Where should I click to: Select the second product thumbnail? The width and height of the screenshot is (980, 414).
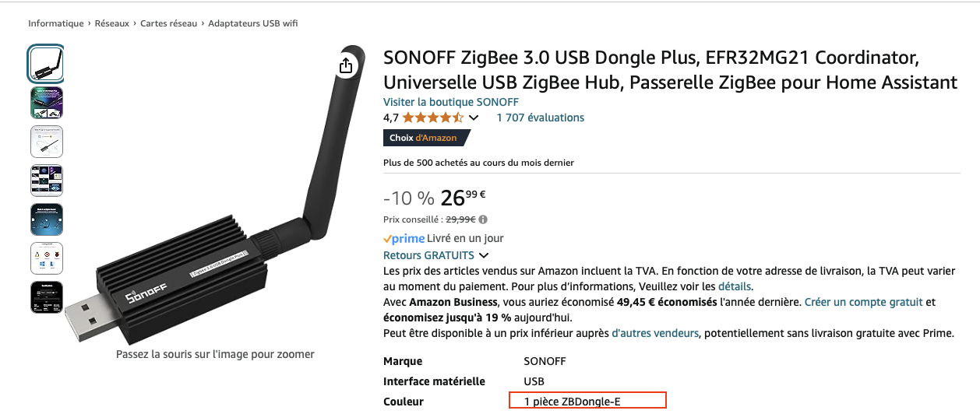[x=46, y=103]
